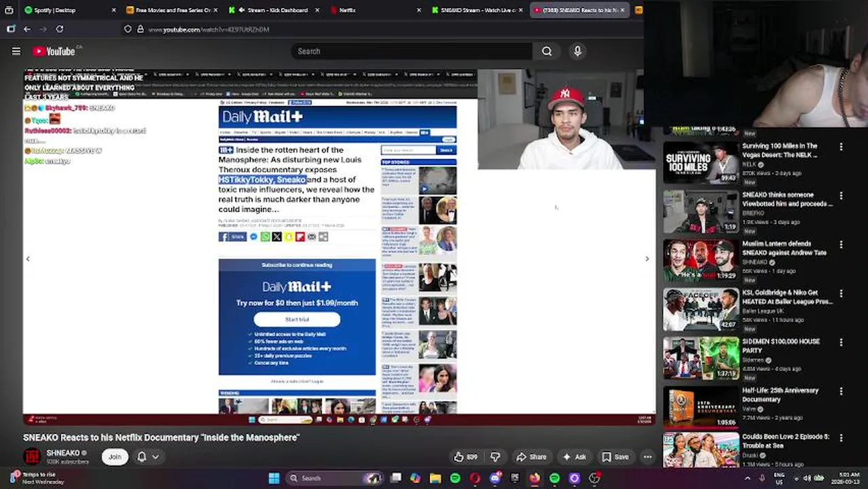The height and width of the screenshot is (489, 868).
Task: Open Opera browser from taskbar
Action: [x=475, y=478]
